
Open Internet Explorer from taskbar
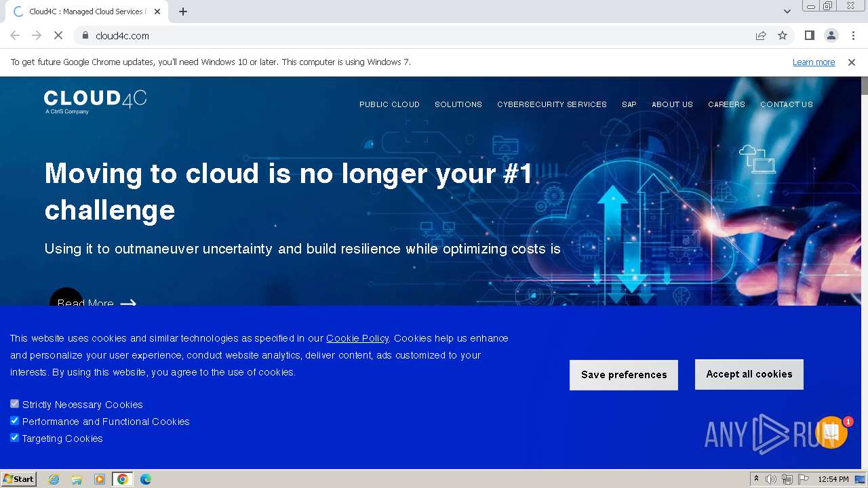[54, 479]
